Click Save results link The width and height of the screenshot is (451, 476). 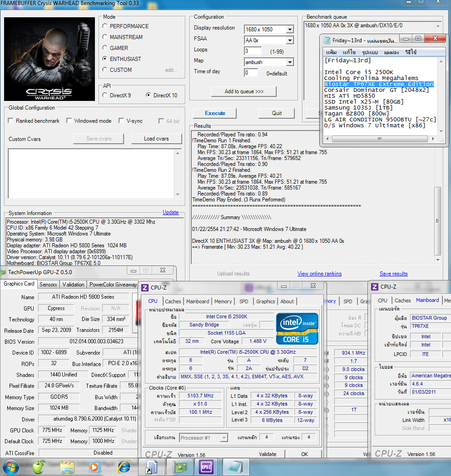[x=393, y=274]
